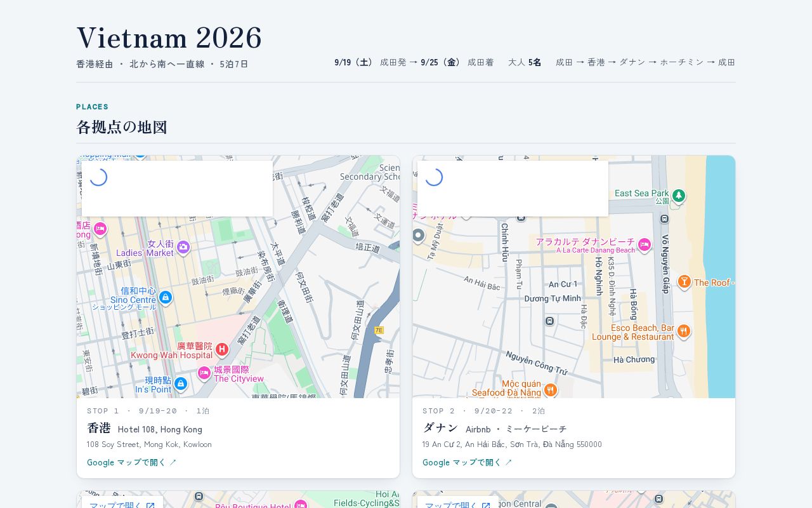Screen dimensions: 812x508
Task: Click the bus stop icon below Dương Tự Minh
Action: 549,321
